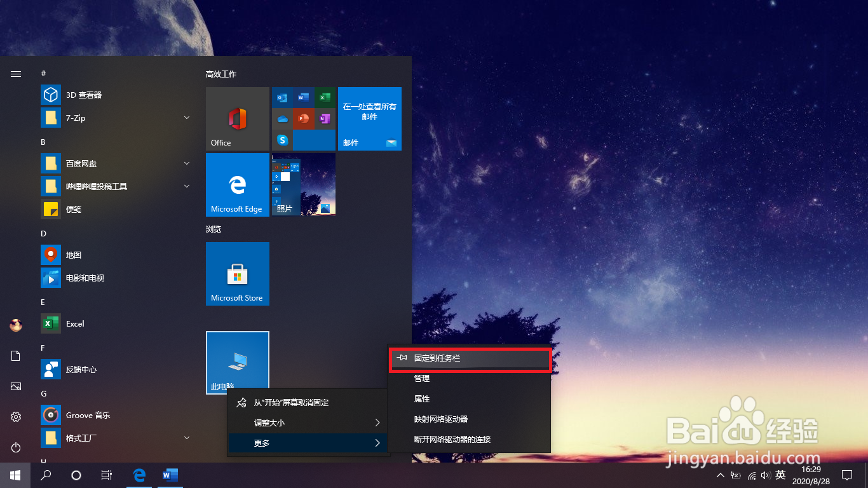
Task: Open taskbar Search
Action: 46,475
